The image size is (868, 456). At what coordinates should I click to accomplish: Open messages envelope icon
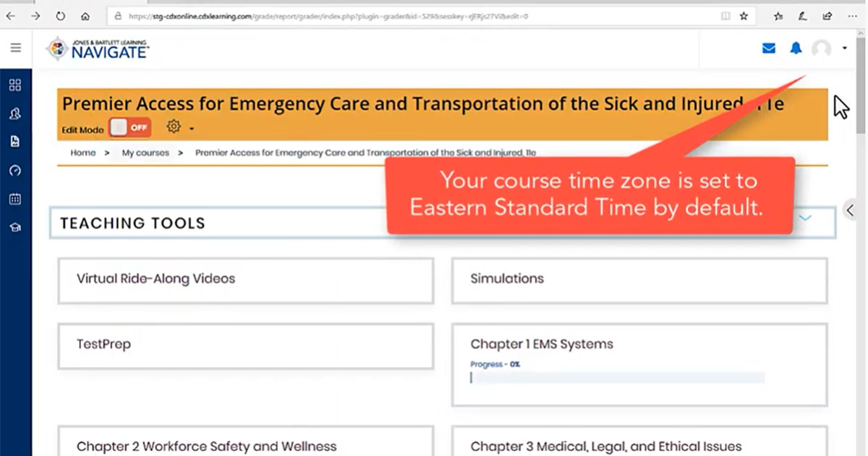click(769, 48)
